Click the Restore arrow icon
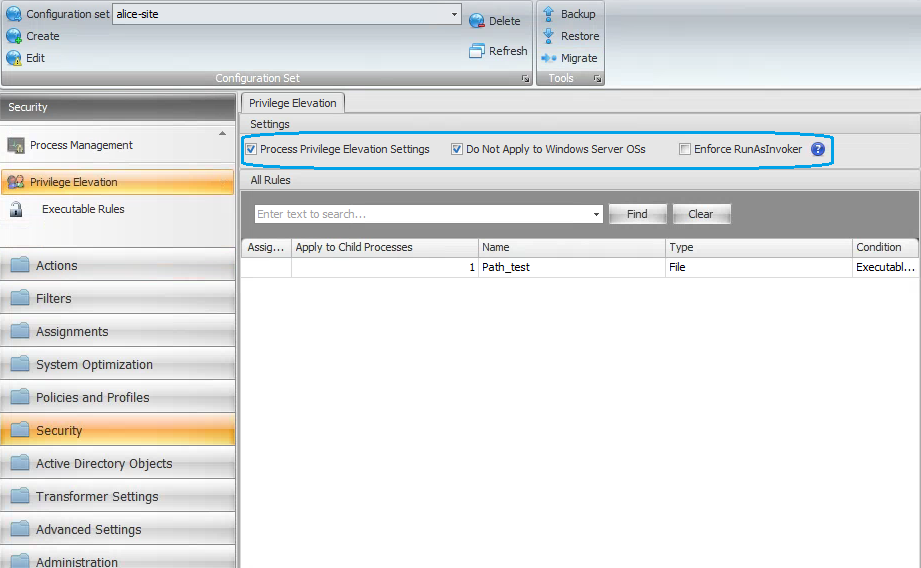The image size is (921, 568). point(548,36)
